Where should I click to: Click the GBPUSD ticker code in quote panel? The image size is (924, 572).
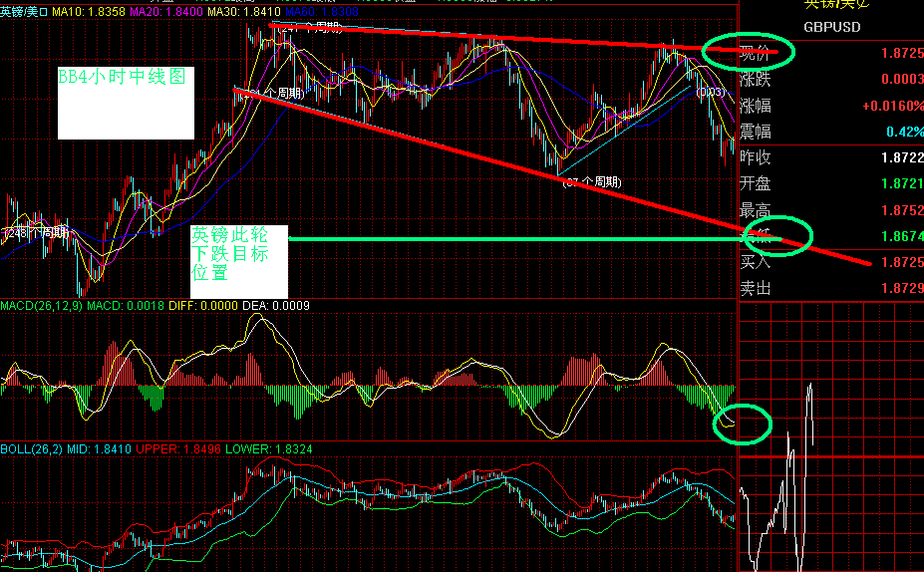[832, 27]
